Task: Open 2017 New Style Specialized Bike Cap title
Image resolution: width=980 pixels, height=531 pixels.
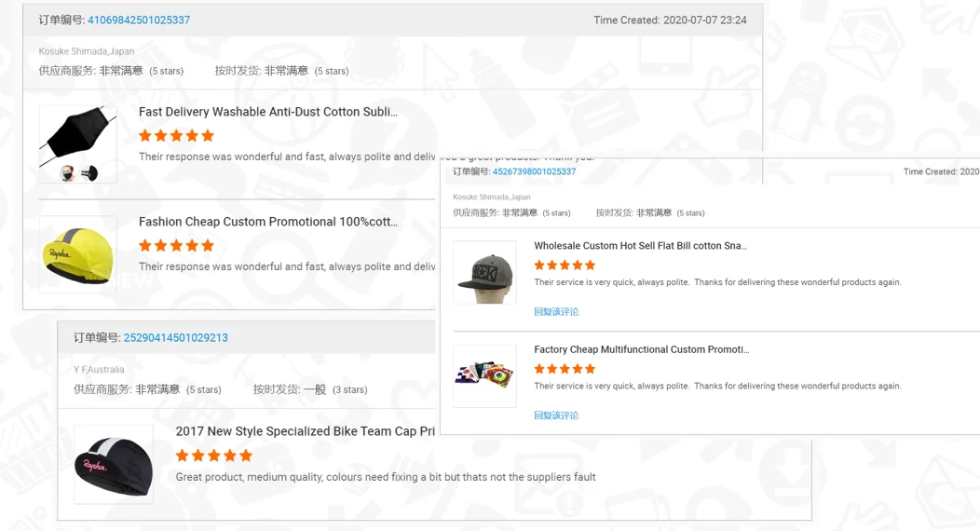Action: point(305,431)
